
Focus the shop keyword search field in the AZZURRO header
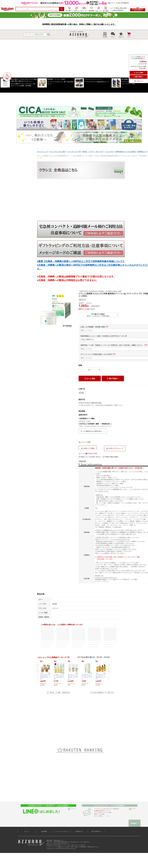(x=35, y=34)
